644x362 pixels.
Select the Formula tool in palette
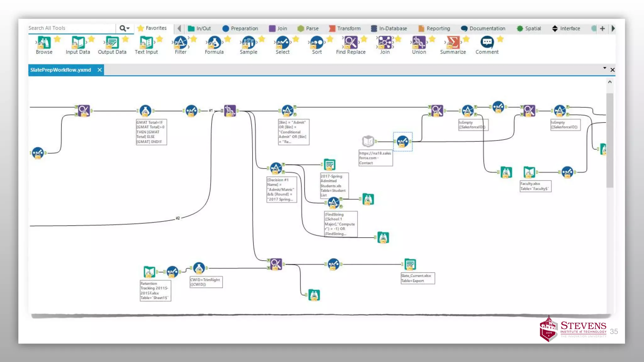tap(214, 42)
